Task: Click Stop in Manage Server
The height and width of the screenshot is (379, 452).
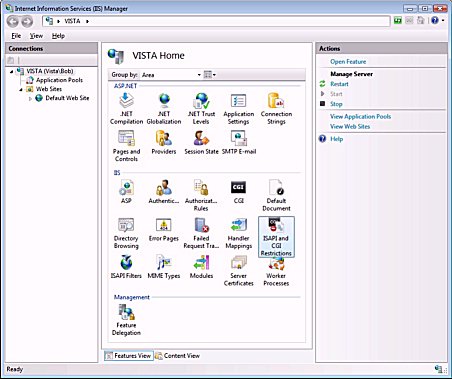Action: click(336, 104)
